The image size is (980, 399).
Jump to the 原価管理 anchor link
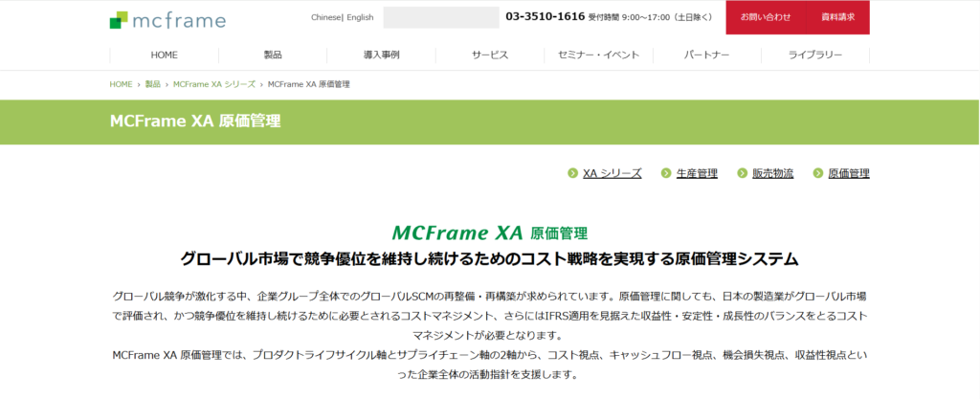point(849,173)
